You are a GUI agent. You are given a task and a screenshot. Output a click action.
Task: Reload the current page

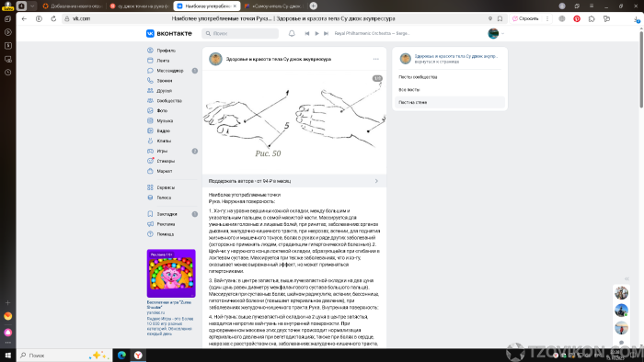click(x=53, y=19)
